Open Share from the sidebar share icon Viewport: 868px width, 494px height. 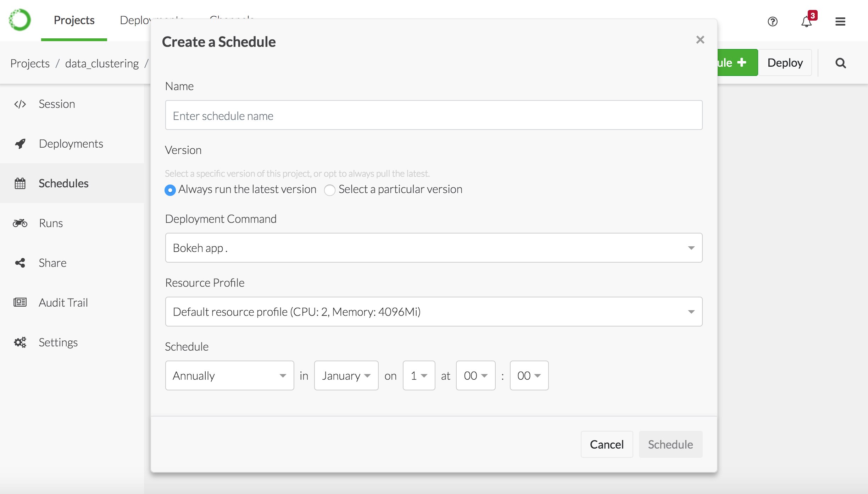tap(20, 263)
